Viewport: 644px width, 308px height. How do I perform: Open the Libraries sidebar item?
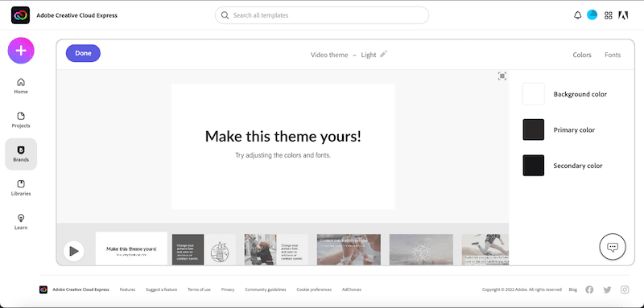click(21, 188)
